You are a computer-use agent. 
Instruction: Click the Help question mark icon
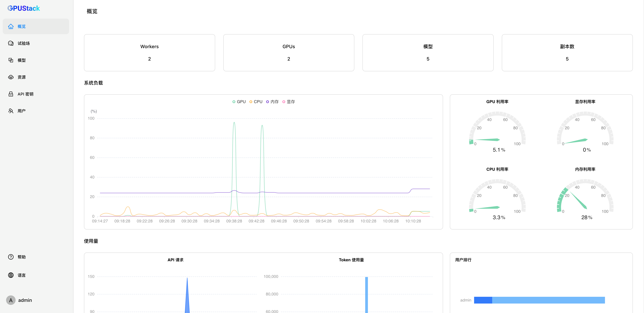pyautogui.click(x=11, y=257)
